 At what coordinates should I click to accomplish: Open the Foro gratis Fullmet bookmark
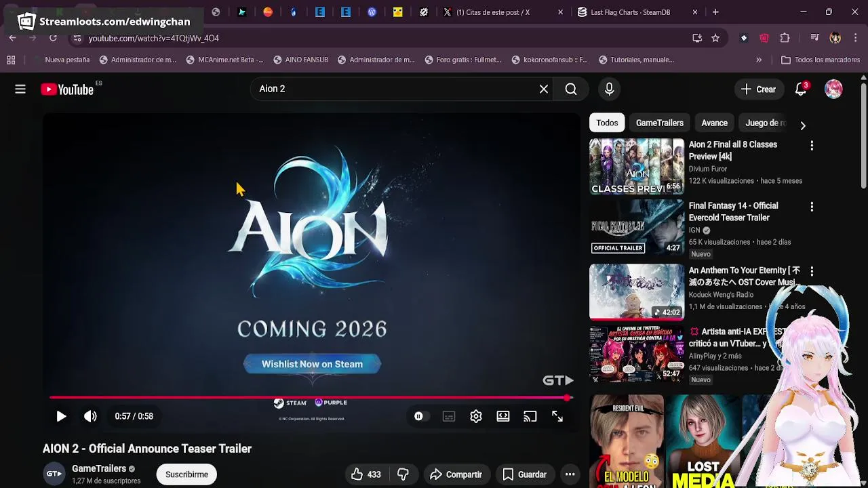coord(463,60)
